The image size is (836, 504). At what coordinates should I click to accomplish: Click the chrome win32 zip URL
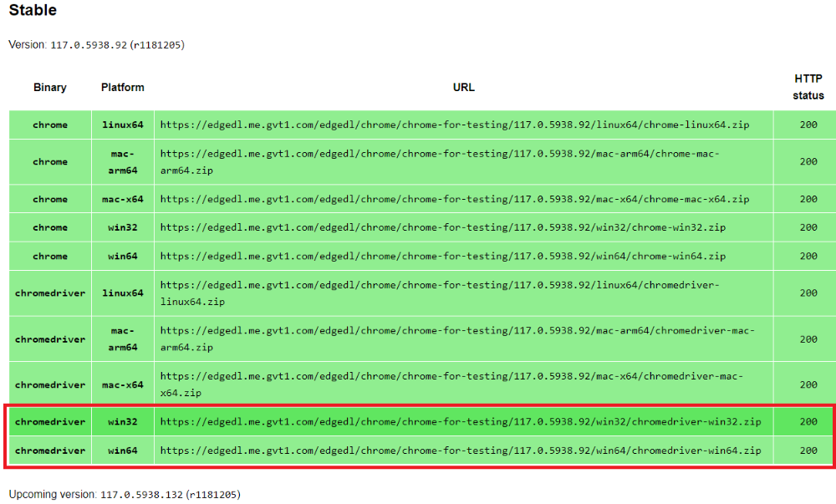(x=442, y=227)
